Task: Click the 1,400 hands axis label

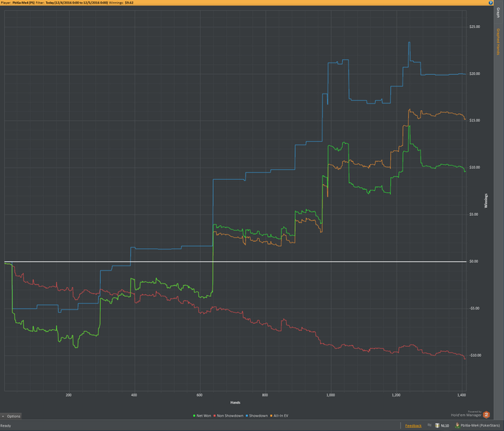Action: (x=462, y=395)
